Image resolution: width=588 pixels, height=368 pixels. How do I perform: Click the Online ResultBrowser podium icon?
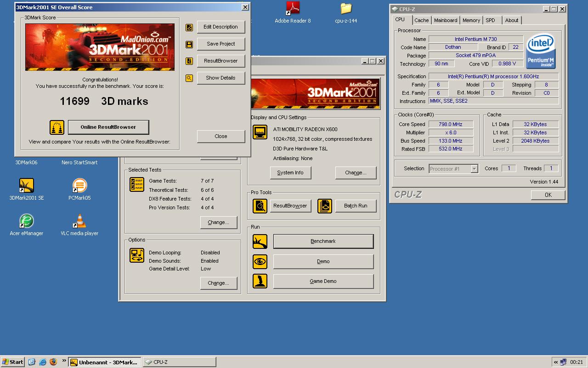(57, 127)
